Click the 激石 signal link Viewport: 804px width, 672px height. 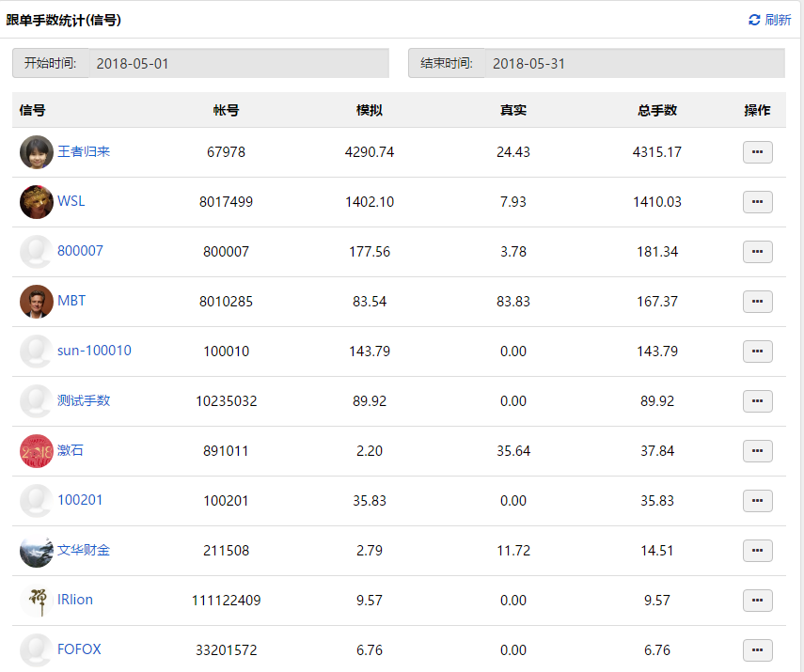click(x=71, y=449)
